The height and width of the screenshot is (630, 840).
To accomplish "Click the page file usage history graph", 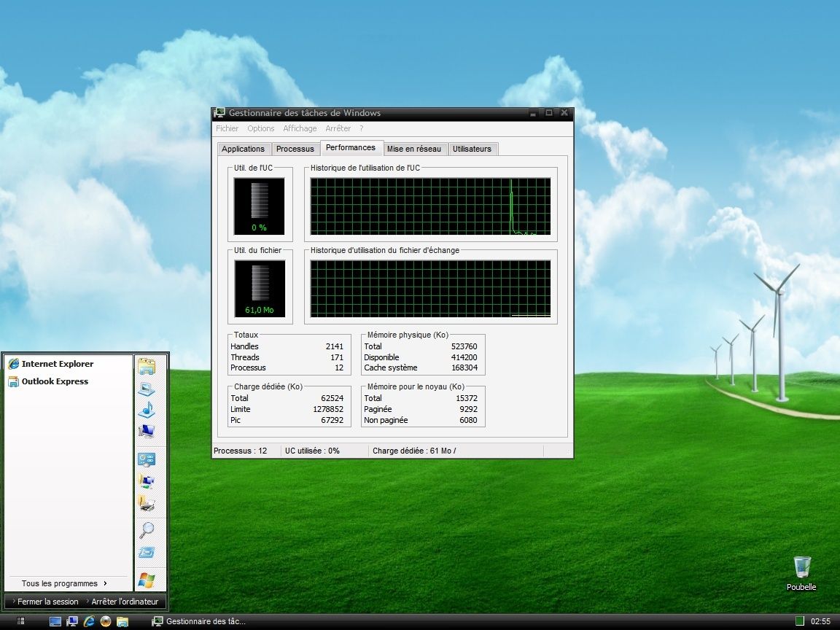I will [430, 289].
